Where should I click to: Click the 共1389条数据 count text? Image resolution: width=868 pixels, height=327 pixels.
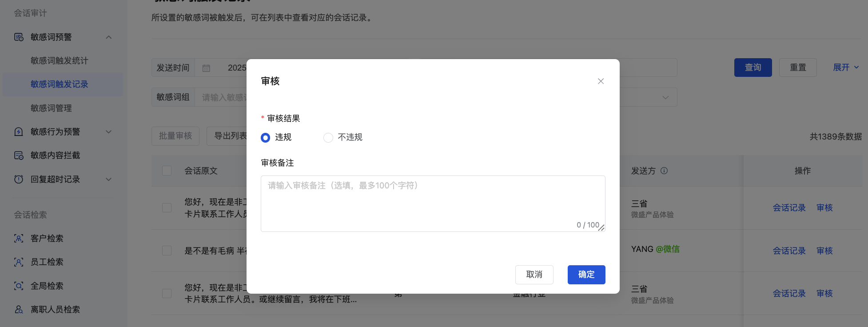click(836, 137)
